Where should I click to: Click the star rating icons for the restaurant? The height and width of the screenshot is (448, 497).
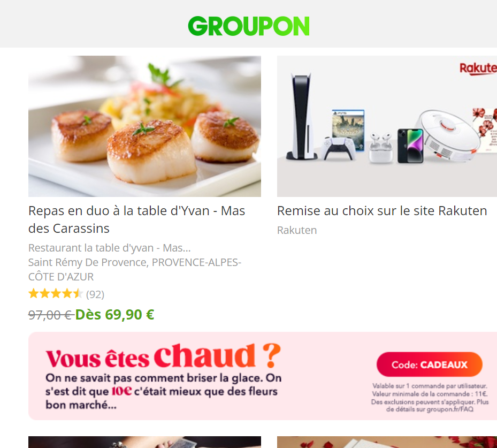pos(56,294)
